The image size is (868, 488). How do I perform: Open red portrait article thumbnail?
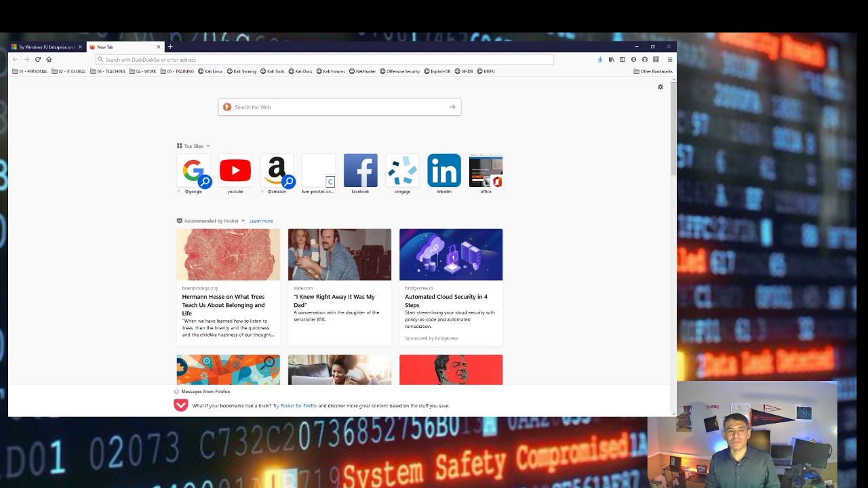[451, 370]
